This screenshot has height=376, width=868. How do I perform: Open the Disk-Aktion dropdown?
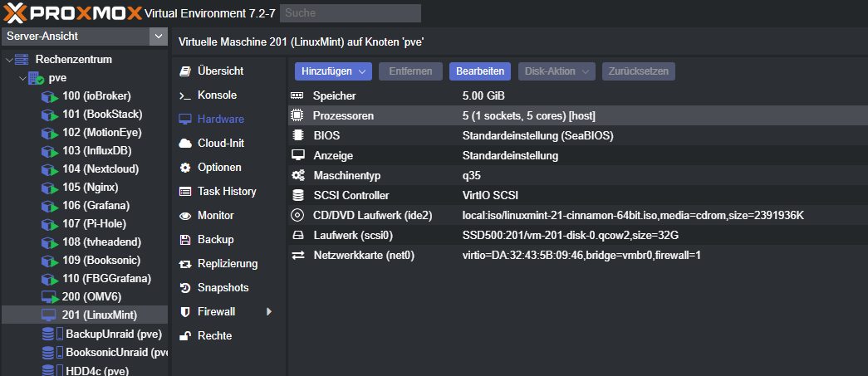pos(557,71)
